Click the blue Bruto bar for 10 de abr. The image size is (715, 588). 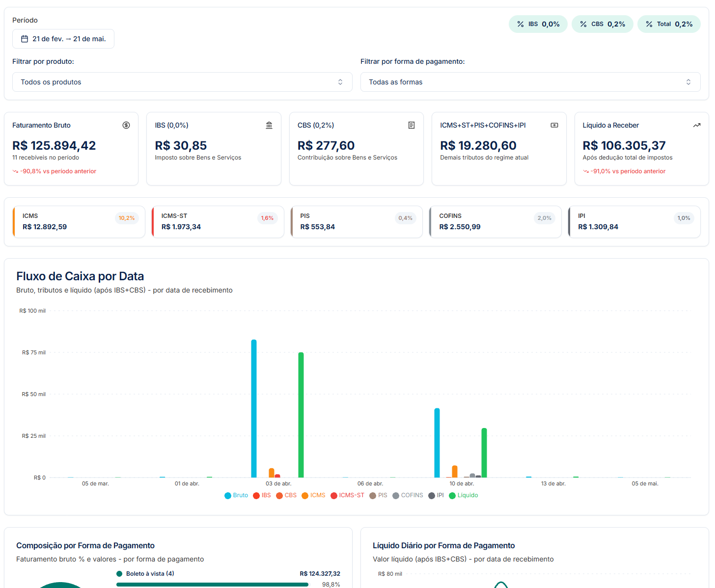(x=437, y=443)
